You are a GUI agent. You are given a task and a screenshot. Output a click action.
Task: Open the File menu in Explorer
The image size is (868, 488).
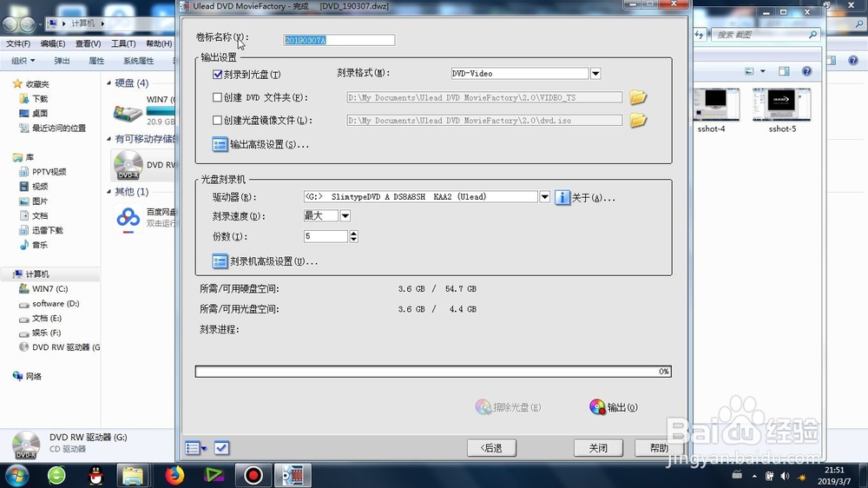18,43
